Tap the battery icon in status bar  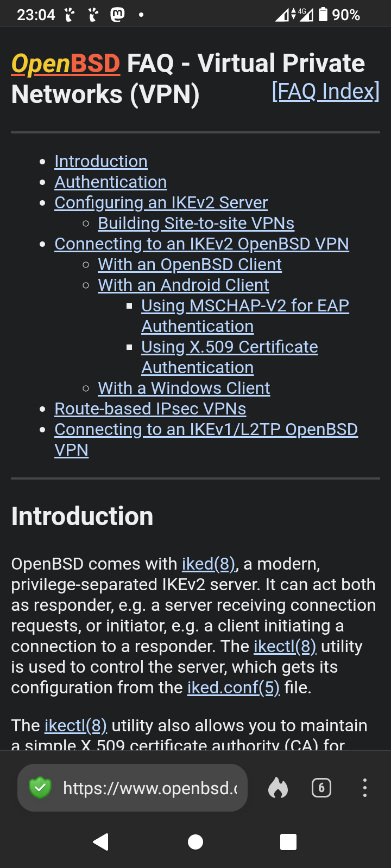point(323,15)
